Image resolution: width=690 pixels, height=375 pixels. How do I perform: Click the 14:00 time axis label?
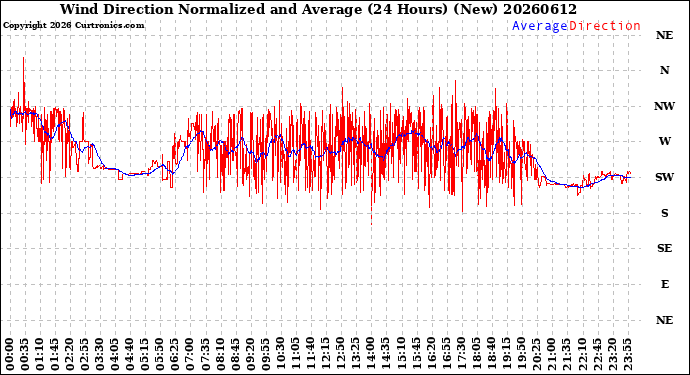point(371,355)
